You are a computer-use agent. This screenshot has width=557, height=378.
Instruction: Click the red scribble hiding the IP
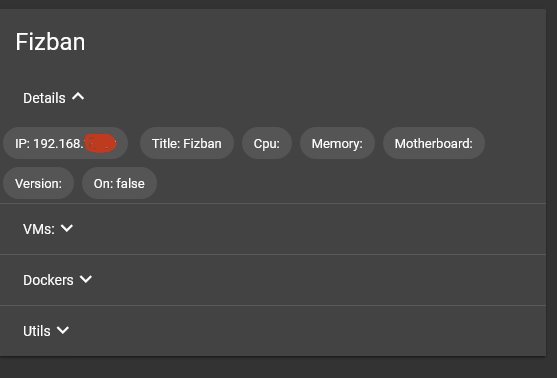click(101, 144)
